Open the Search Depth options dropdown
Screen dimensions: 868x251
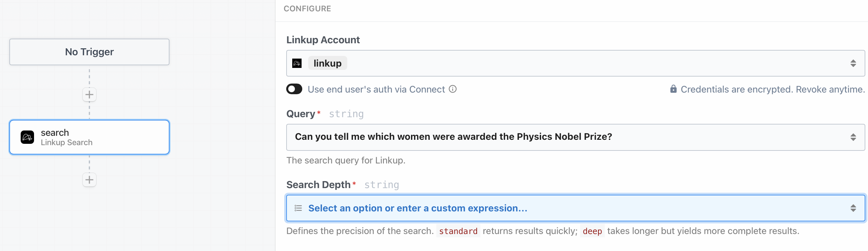853,208
